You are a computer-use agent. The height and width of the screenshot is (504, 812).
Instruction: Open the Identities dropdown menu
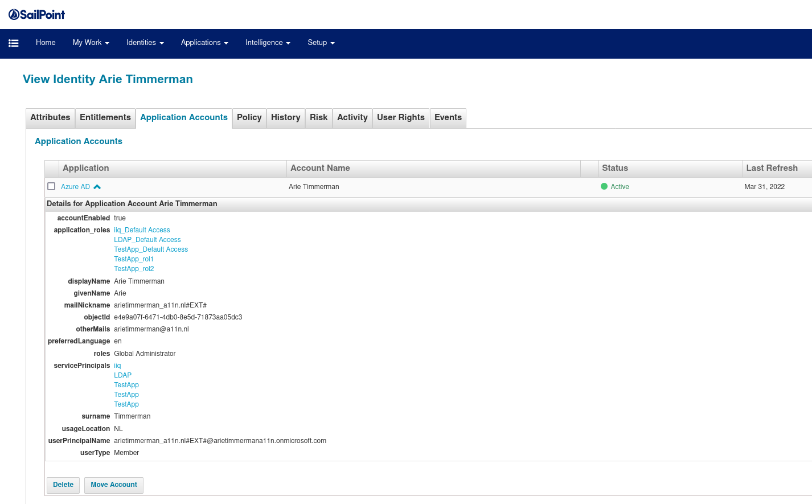tap(145, 43)
